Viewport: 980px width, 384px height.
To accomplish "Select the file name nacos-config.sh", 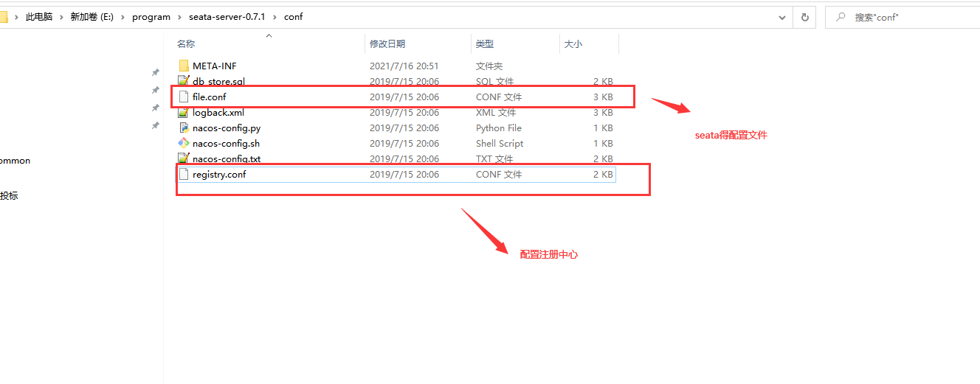I will (226, 143).
